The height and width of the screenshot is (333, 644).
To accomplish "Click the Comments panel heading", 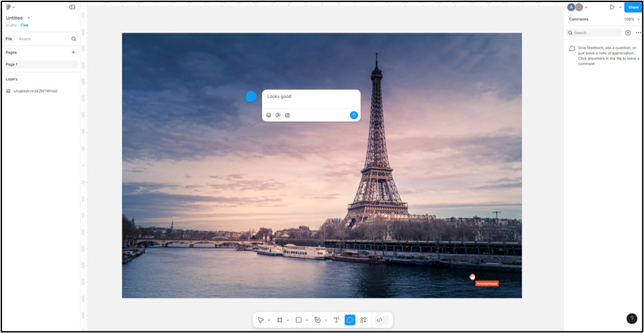I will [x=578, y=19].
